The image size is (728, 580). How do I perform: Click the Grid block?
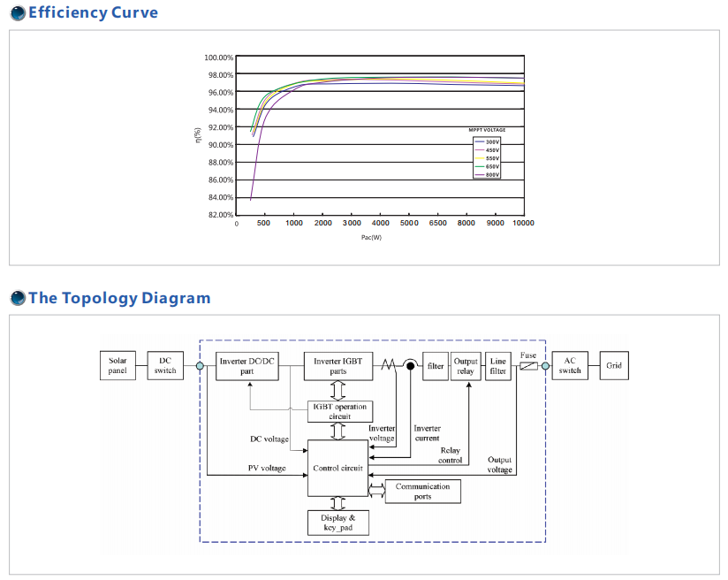point(614,365)
